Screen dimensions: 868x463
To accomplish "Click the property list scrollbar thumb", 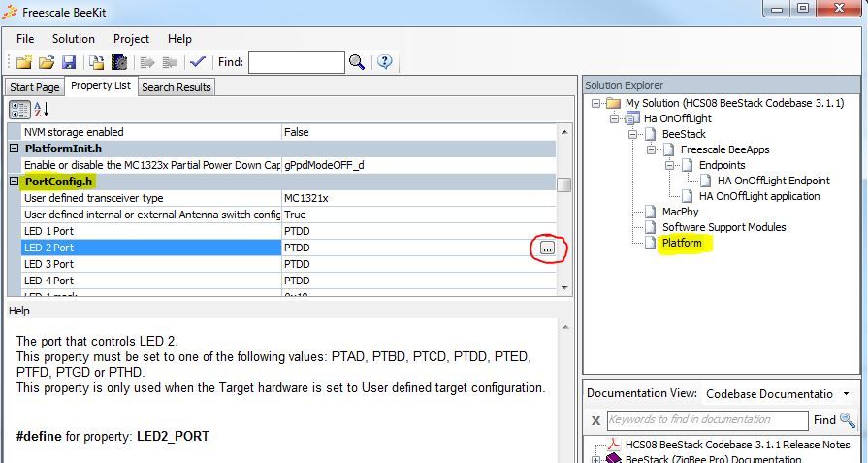I will point(564,184).
